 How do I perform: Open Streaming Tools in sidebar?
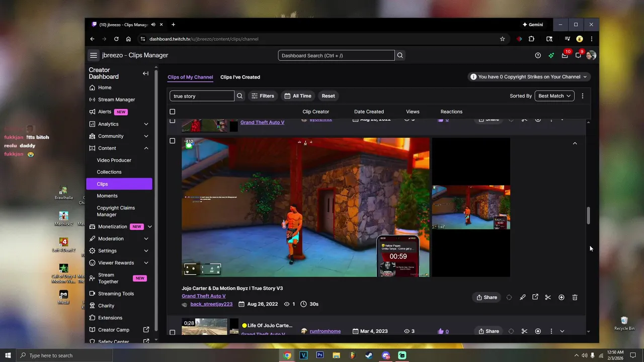pos(116,294)
